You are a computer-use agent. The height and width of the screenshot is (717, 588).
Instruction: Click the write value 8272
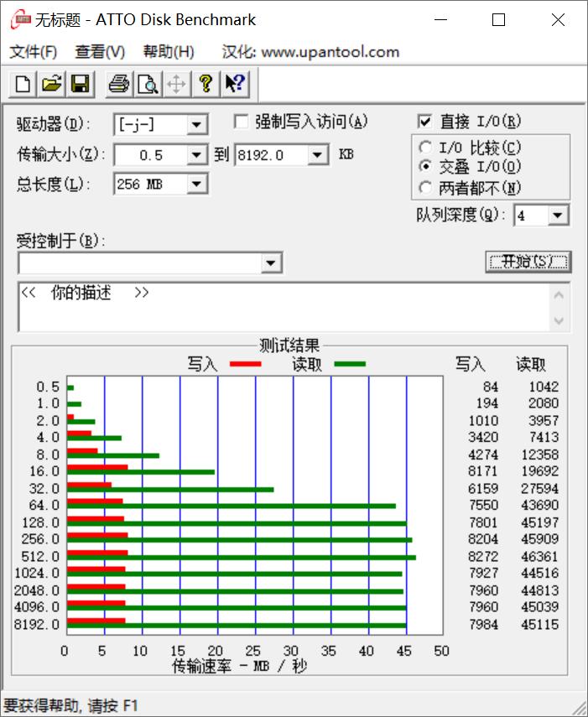coord(483,557)
